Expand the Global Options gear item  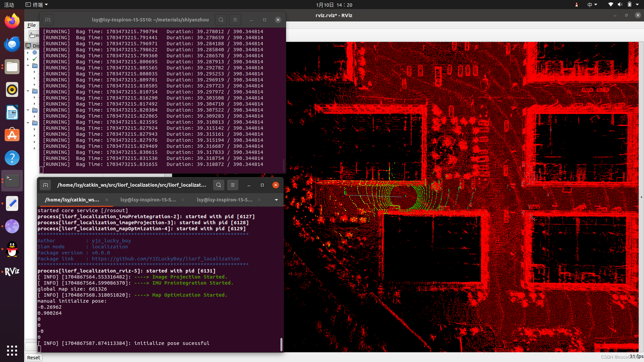[28, 53]
